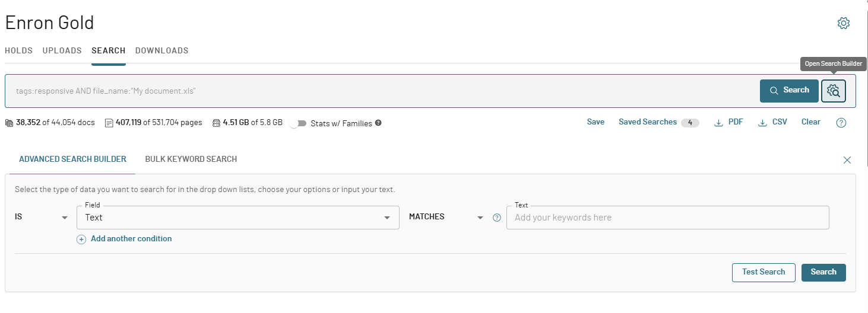Click the Open Search Builder icon

click(x=834, y=91)
